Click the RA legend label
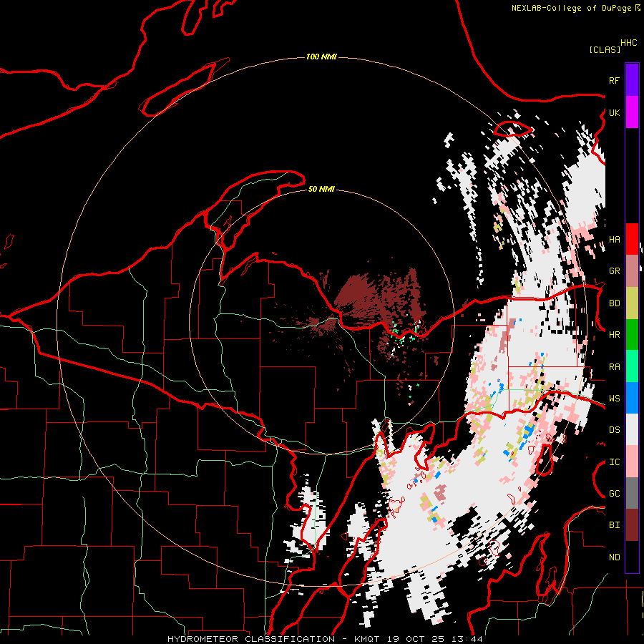 coord(614,367)
